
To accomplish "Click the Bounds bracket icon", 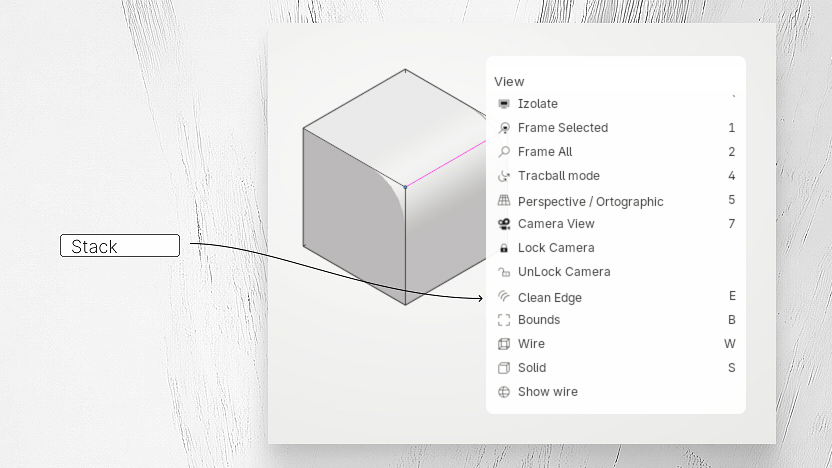I will pyautogui.click(x=504, y=320).
